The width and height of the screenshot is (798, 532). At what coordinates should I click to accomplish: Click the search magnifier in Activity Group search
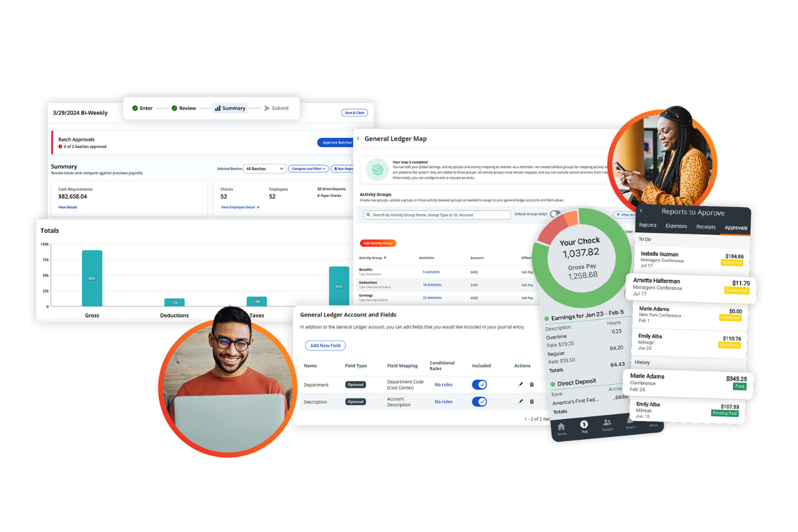[368, 215]
